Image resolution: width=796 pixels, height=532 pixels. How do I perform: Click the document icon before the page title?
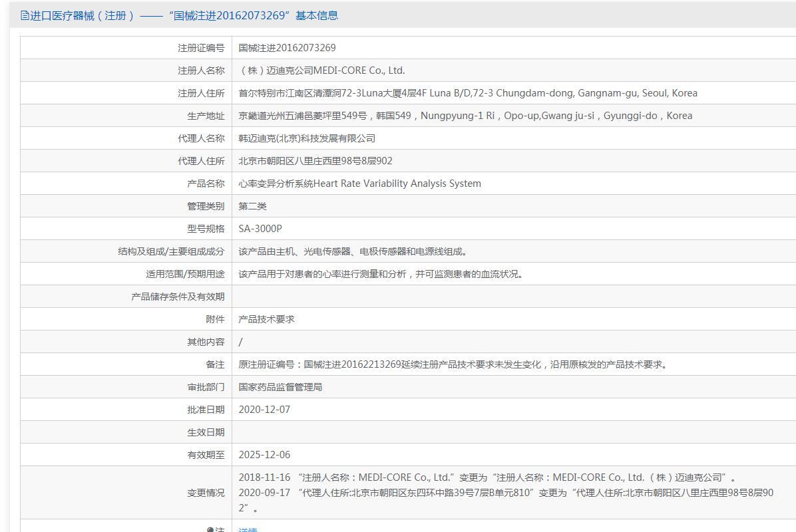coord(25,15)
